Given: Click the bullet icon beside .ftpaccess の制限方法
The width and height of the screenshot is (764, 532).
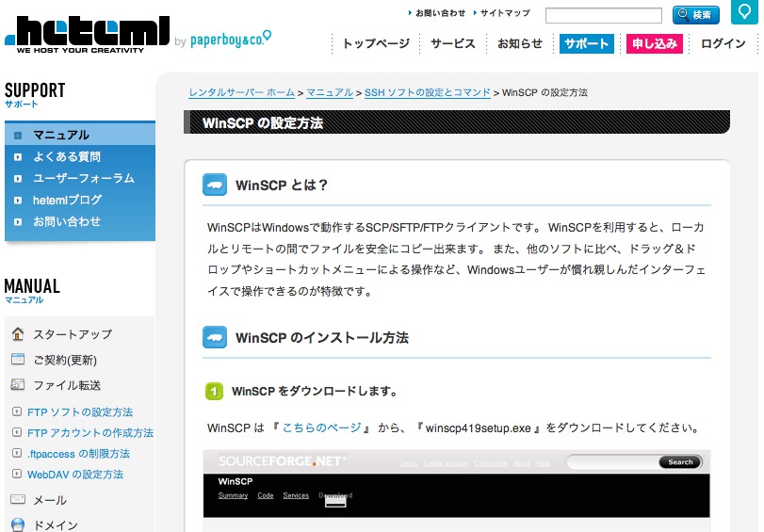Looking at the screenshot, I should [x=17, y=453].
